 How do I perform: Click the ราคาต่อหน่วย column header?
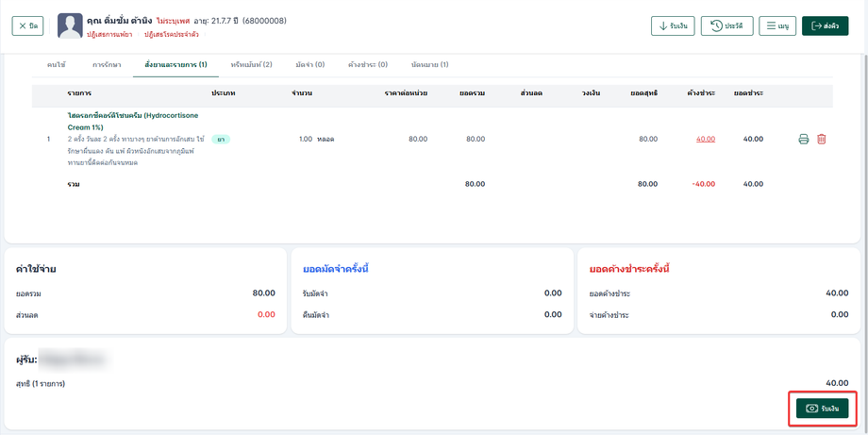pos(406,93)
